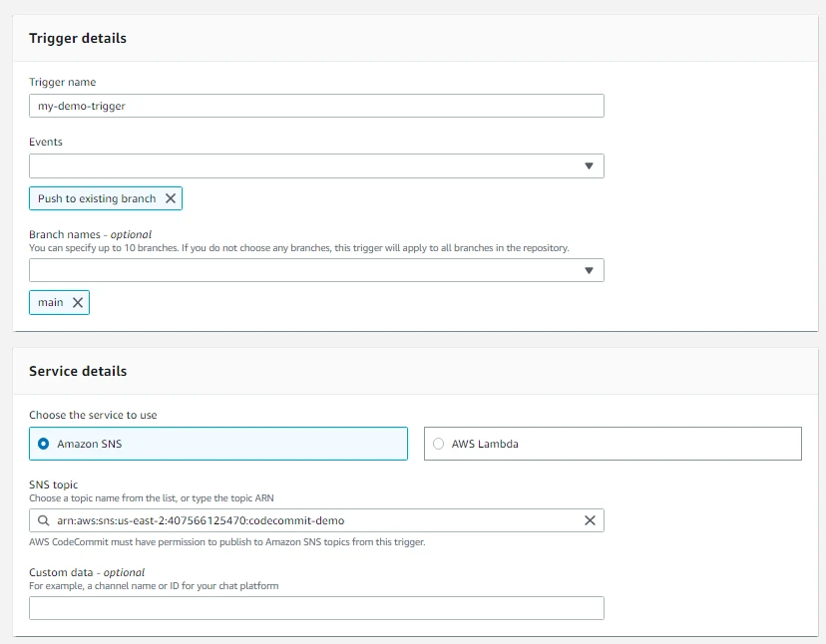This screenshot has width=826, height=644.
Task: Click the "Custom data - optional" field label
Action: (87, 572)
